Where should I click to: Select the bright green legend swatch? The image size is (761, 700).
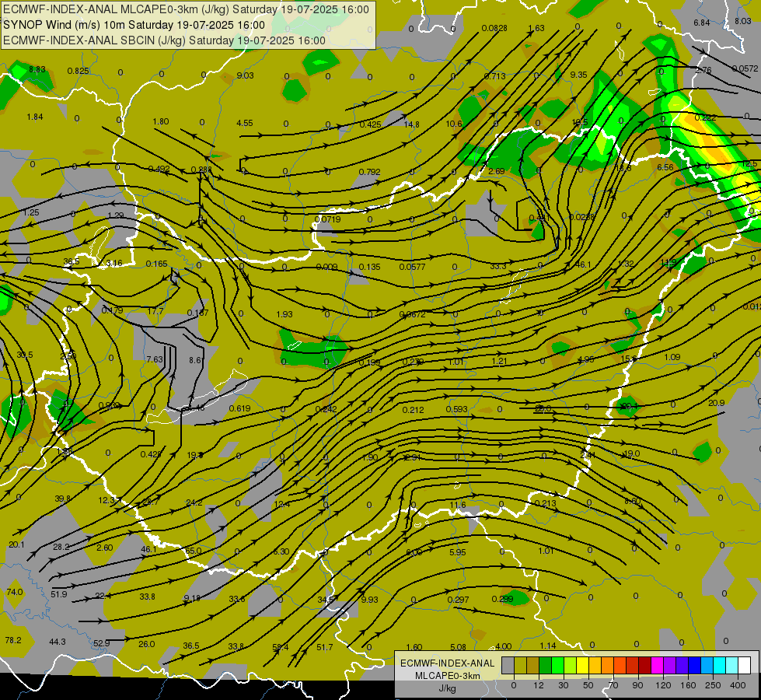pos(557,665)
